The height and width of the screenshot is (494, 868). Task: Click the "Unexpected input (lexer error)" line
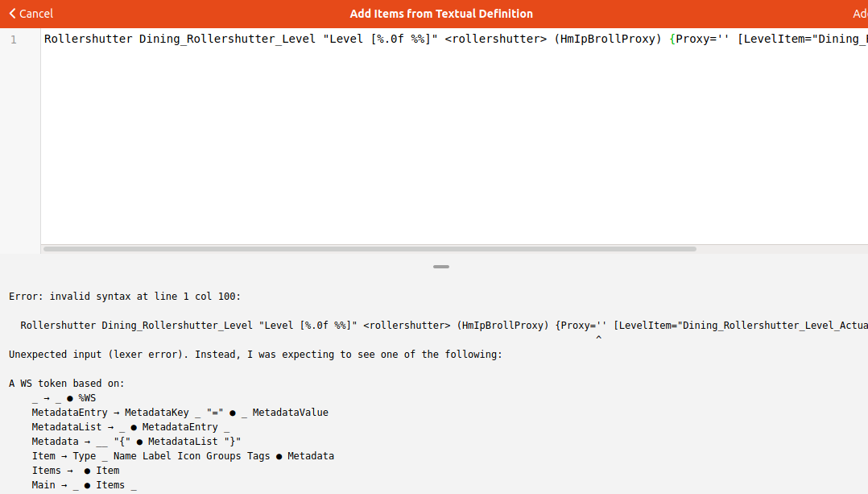pyautogui.click(x=255, y=355)
